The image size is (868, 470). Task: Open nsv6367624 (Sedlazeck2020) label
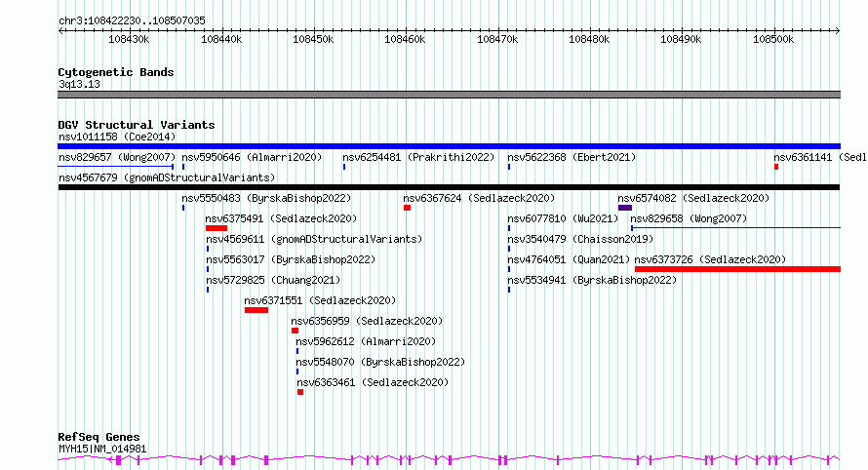[x=479, y=198]
